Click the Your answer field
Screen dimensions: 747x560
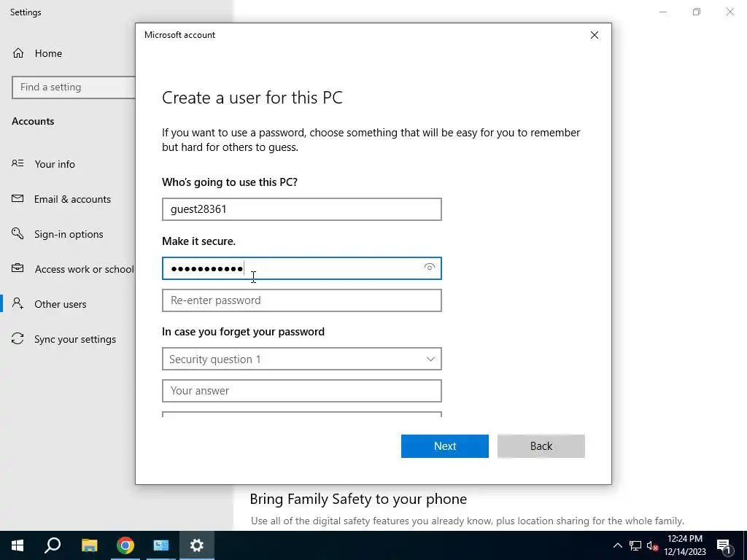(301, 391)
